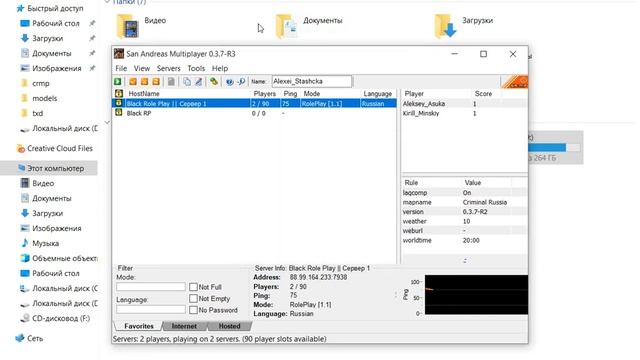This screenshot has height=360, width=640.
Task: Click the yellow-green tag toolbar icon
Action: tap(214, 82)
